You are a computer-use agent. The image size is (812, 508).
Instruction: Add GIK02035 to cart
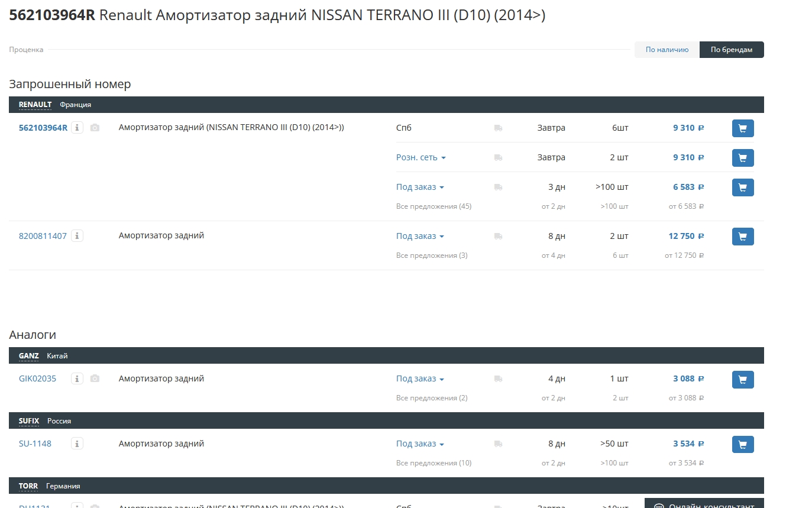pos(743,380)
